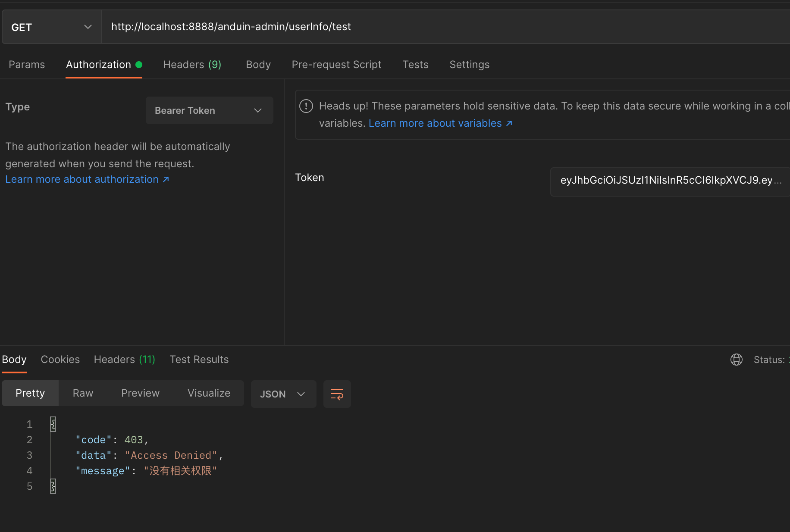Switch response view to Visualize
The height and width of the screenshot is (532, 790).
pos(209,393)
